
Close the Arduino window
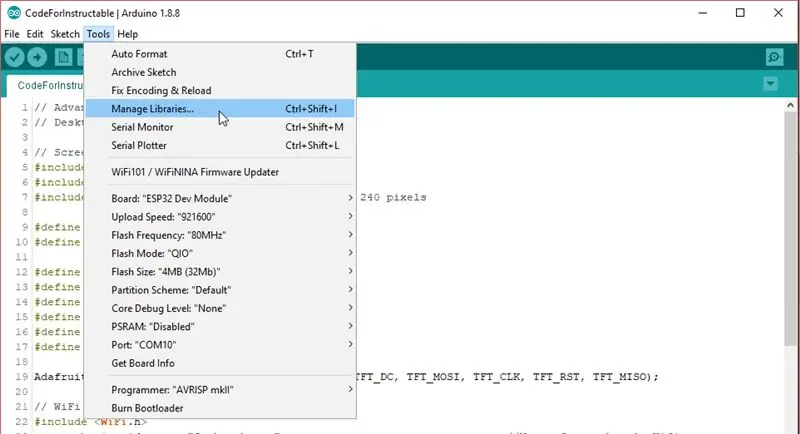[778, 13]
